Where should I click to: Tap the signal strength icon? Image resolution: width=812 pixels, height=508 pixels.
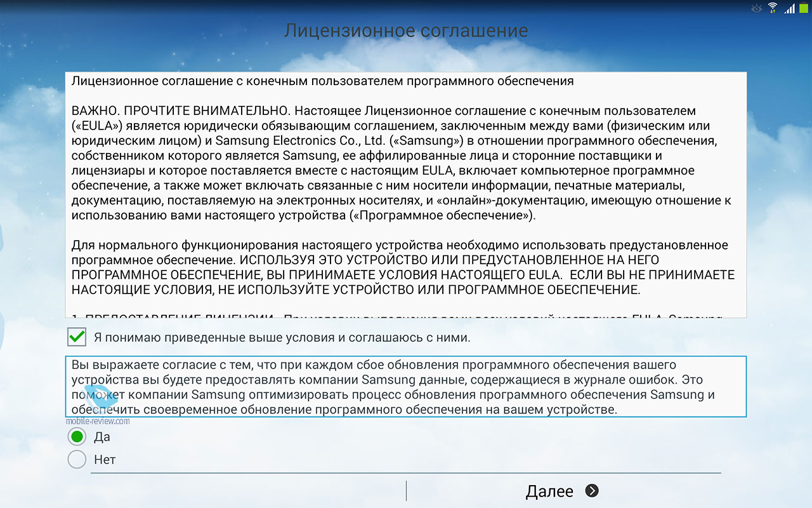(x=789, y=8)
